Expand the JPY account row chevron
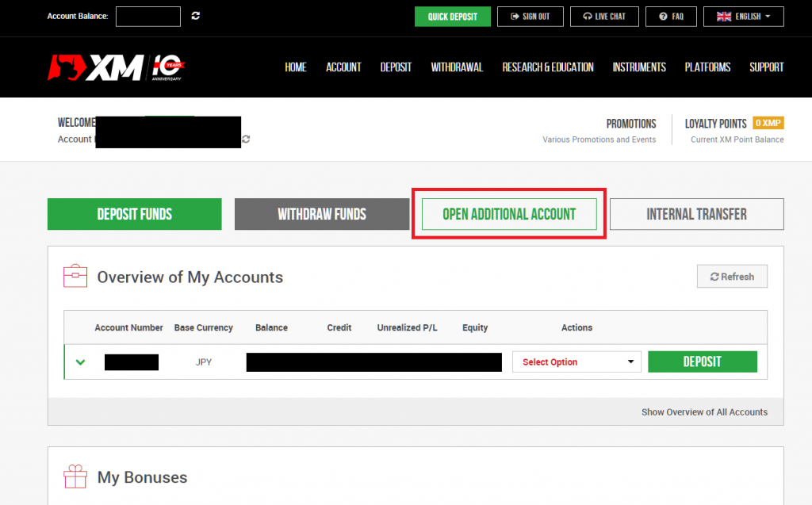This screenshot has height=505, width=812. point(80,362)
